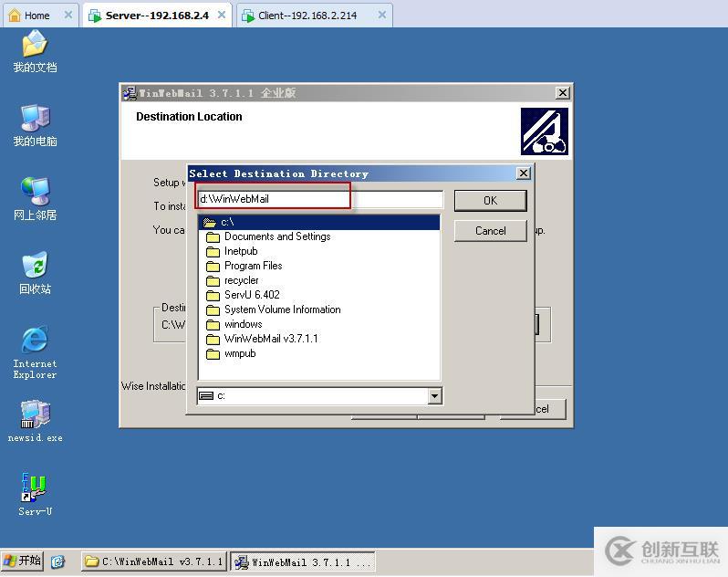Click the Home tab house icon
This screenshot has height=577, width=728.
15,16
